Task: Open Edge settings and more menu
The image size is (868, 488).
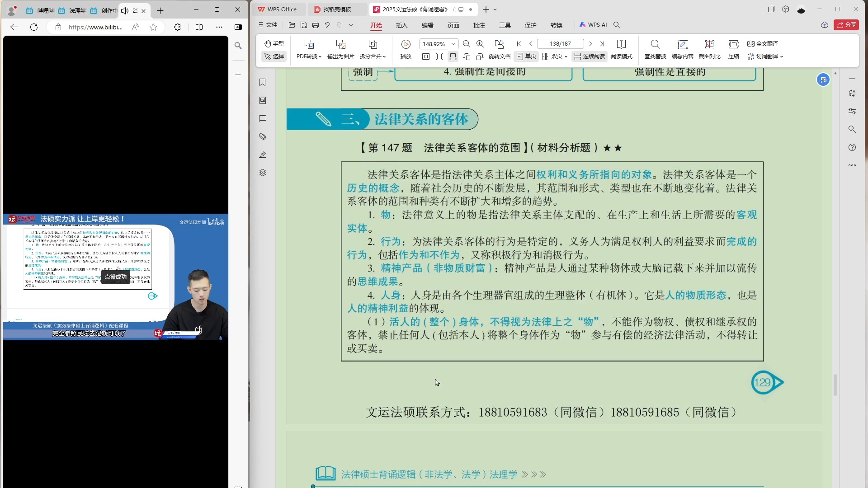Action: click(219, 27)
